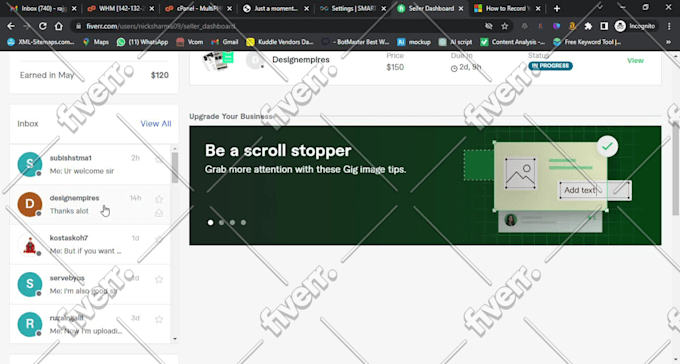
Task: Open the tab search dropdown arrow
Action: tap(600, 7)
